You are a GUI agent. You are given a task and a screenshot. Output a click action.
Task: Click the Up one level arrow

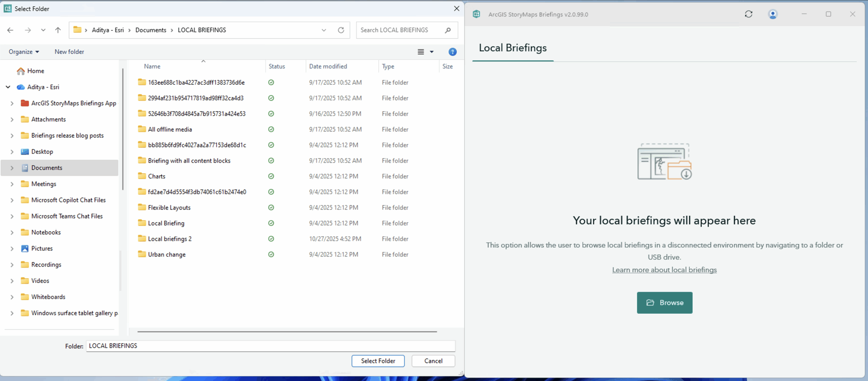[x=58, y=30]
